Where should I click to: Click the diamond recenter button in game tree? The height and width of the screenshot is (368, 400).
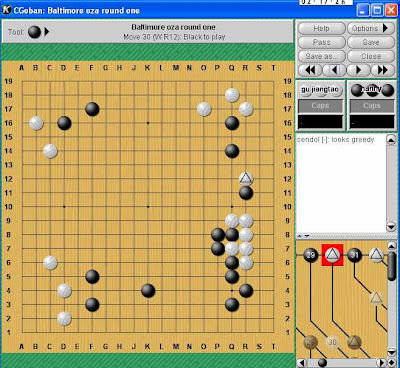[392, 363]
